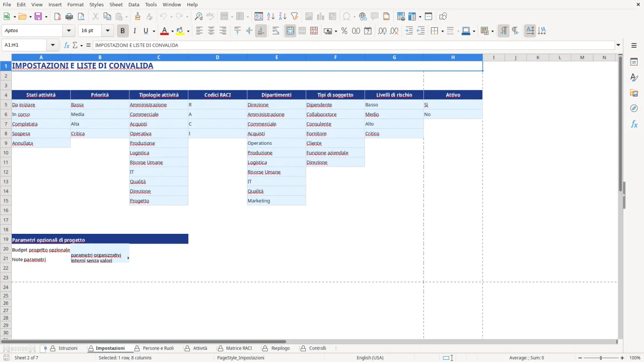Screen dimensions: 644x362
Task: Toggle Print Preview
Action: [x=80, y=17]
